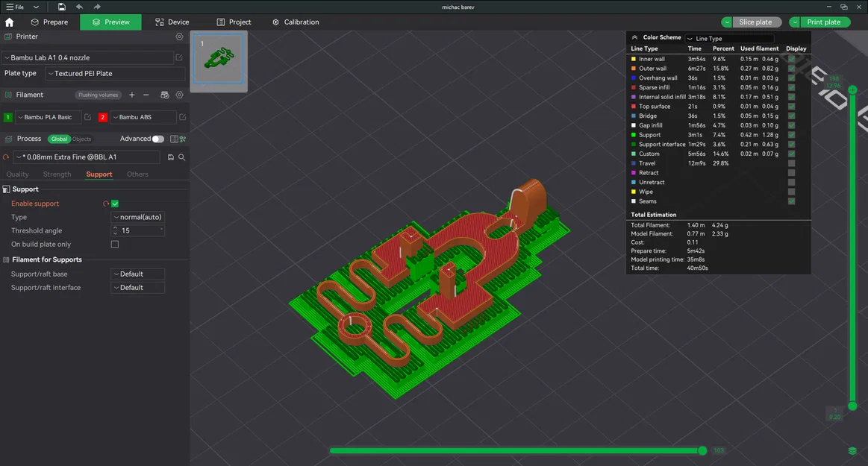The height and width of the screenshot is (466, 868).
Task: Toggle the Advanced settings switch
Action: click(x=158, y=139)
